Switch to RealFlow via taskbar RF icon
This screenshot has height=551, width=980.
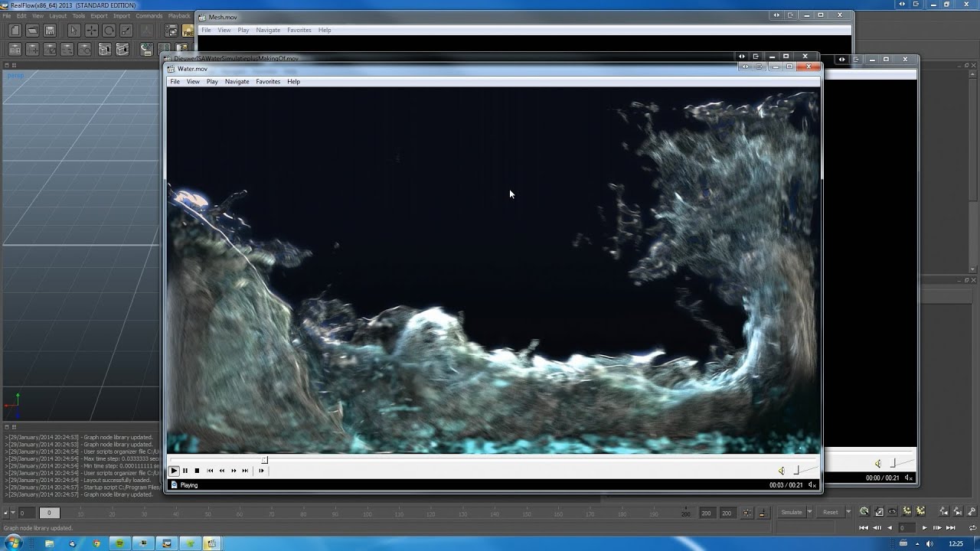[x=166, y=543]
